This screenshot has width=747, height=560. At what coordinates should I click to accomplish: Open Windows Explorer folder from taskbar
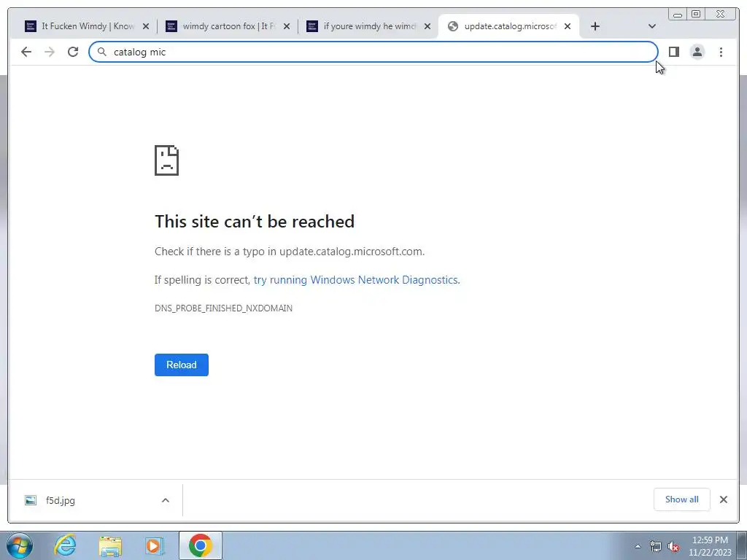(110, 545)
